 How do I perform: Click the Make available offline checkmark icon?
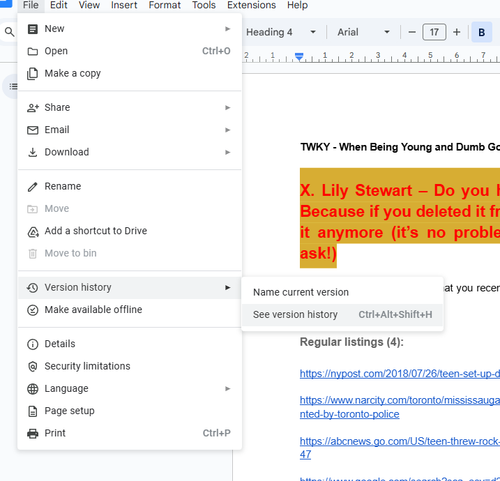32,310
